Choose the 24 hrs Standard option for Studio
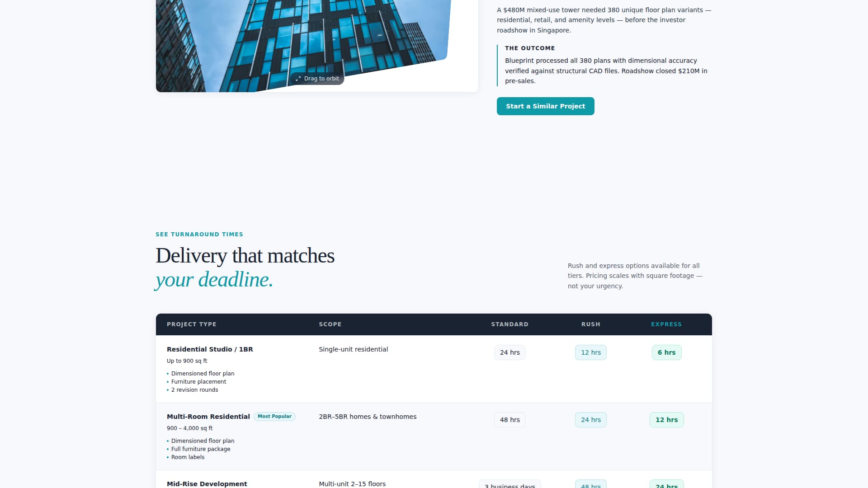868x488 pixels. click(x=509, y=352)
